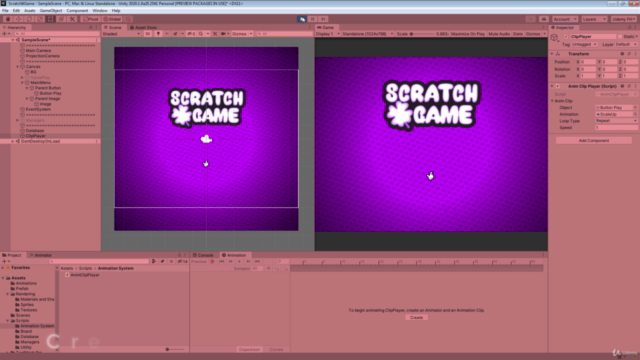Select the Hand tool in the toolbar
Viewport: 640px width, 360px height.
(x=8, y=19)
